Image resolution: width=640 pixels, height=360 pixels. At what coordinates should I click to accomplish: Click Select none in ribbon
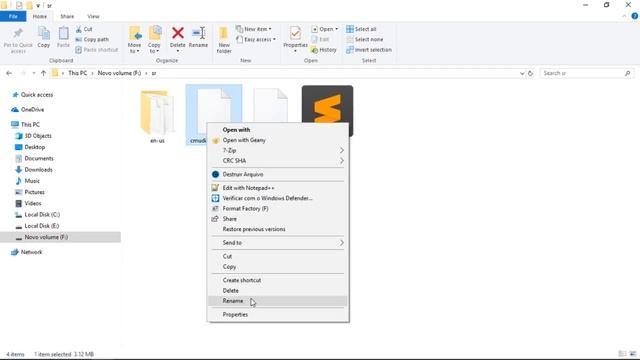click(365, 40)
